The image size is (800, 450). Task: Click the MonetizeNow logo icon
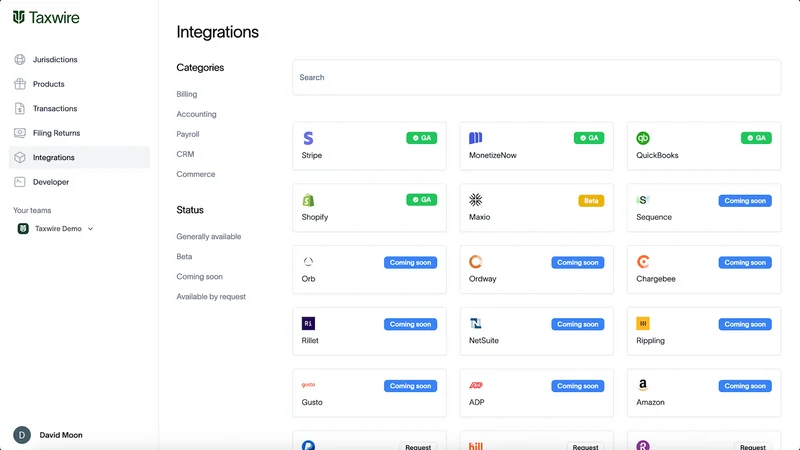(476, 138)
